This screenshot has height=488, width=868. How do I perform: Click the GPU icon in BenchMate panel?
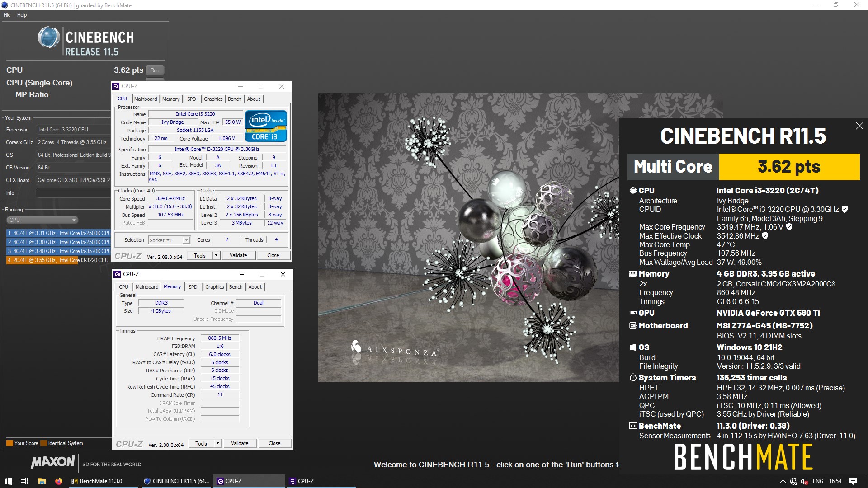[x=633, y=313]
